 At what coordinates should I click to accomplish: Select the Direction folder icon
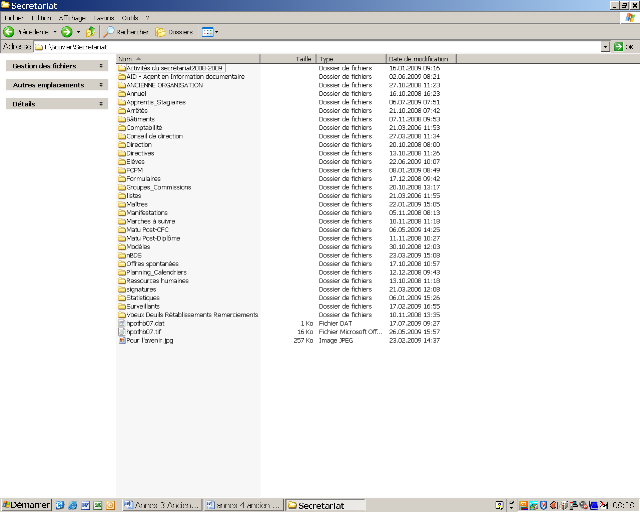click(x=122, y=145)
